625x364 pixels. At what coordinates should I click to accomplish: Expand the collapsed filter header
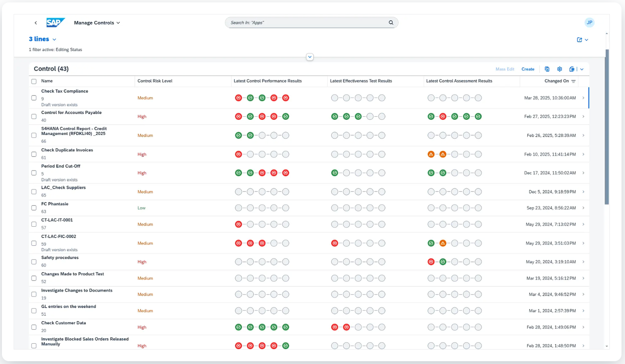click(310, 57)
